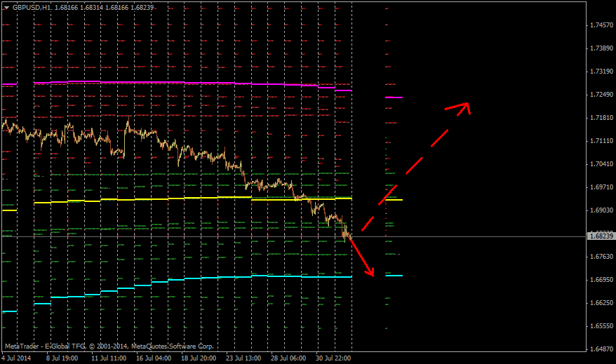The width and height of the screenshot is (616, 364).
Task: Click price scale label 1.66250
Action: (601, 303)
